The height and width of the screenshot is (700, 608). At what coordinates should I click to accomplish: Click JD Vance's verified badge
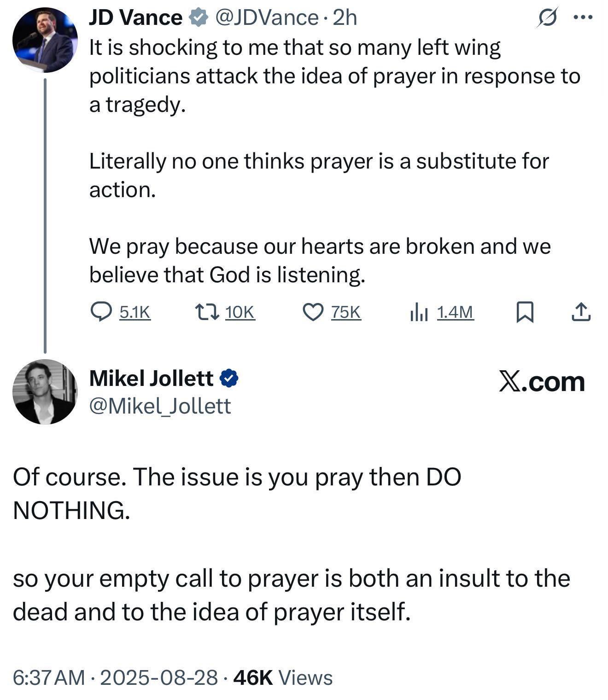point(199,18)
